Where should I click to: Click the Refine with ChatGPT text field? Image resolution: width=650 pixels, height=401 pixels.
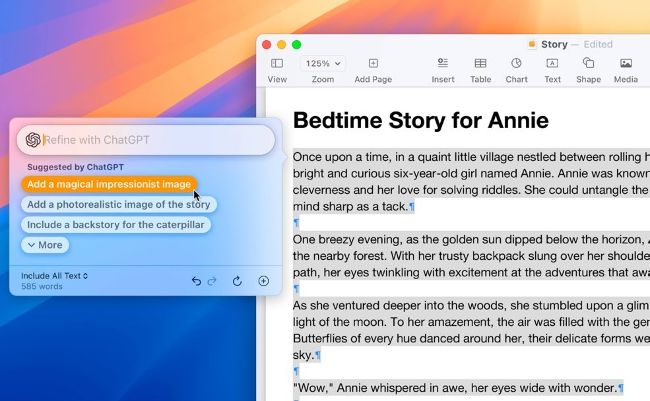(150, 140)
